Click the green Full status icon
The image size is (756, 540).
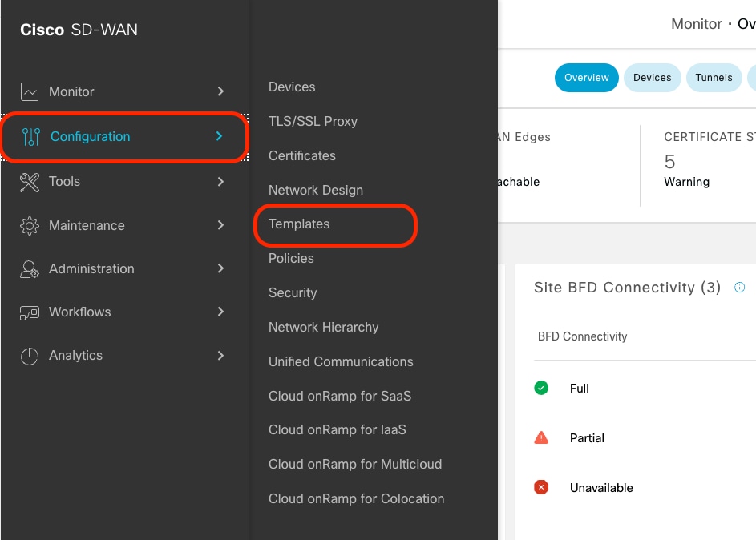(541, 388)
